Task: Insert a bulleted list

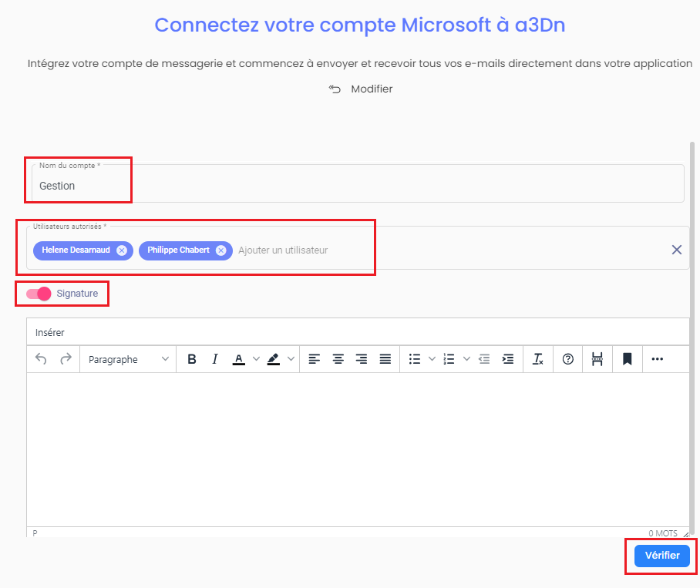Action: point(415,359)
